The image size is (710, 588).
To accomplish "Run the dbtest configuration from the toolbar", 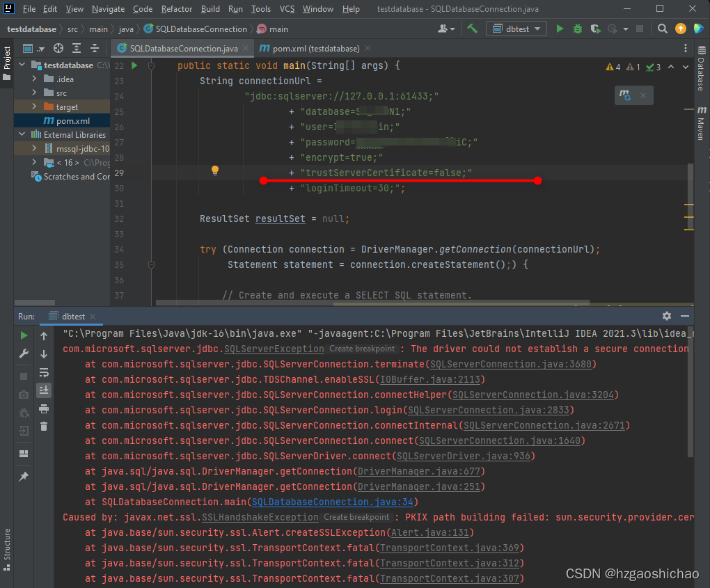I will 560,29.
